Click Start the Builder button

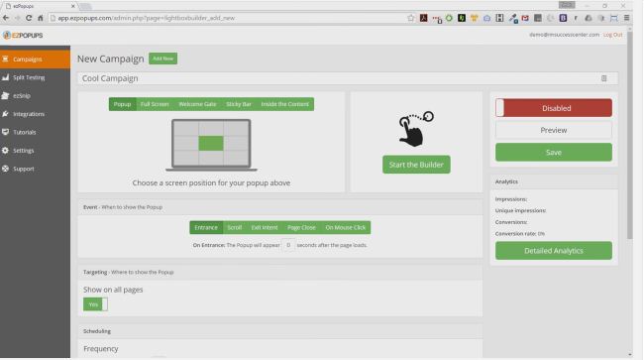[416, 165]
